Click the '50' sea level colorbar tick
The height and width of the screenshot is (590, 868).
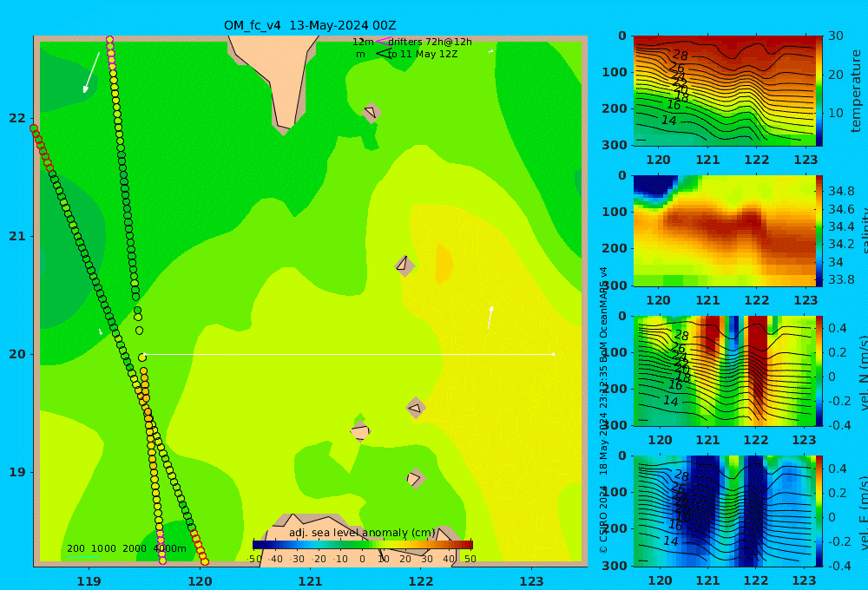coord(470,559)
